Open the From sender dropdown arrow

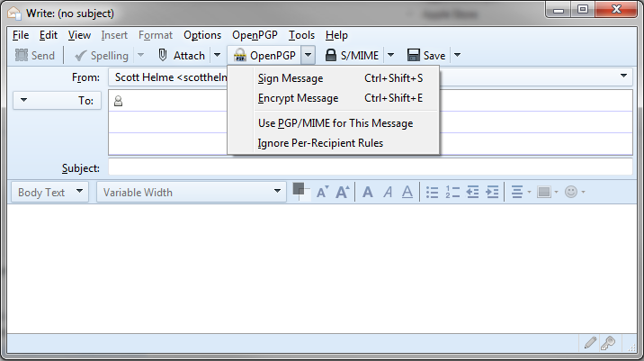click(623, 76)
